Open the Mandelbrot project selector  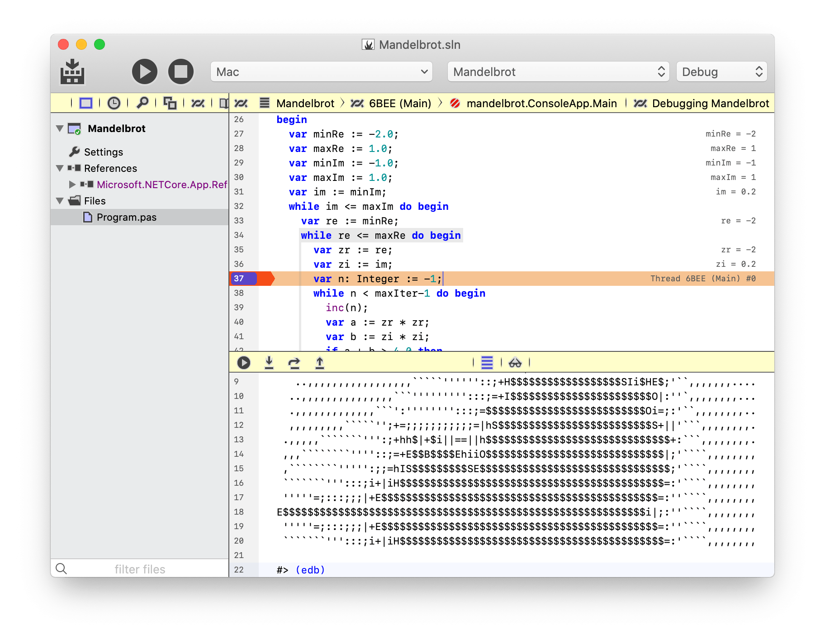coord(559,72)
